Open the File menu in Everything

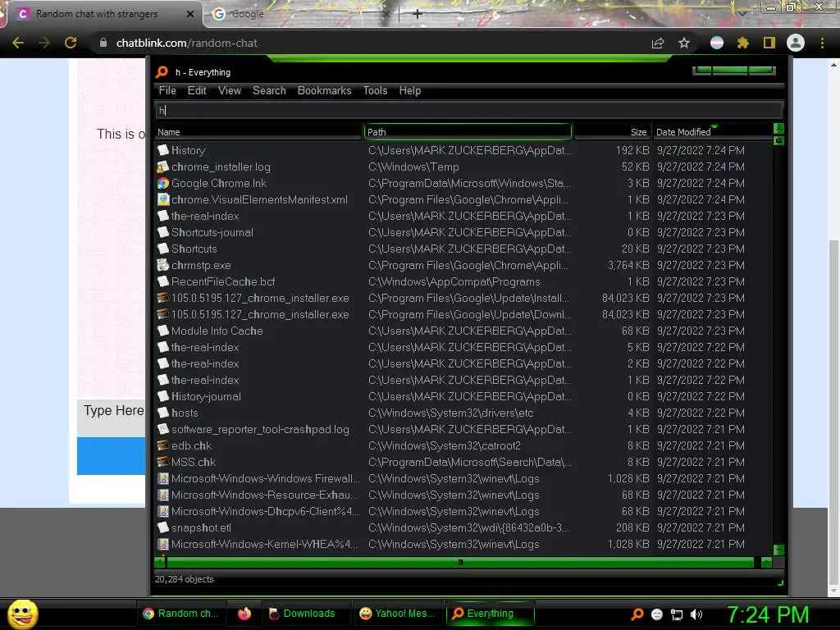pos(167,90)
